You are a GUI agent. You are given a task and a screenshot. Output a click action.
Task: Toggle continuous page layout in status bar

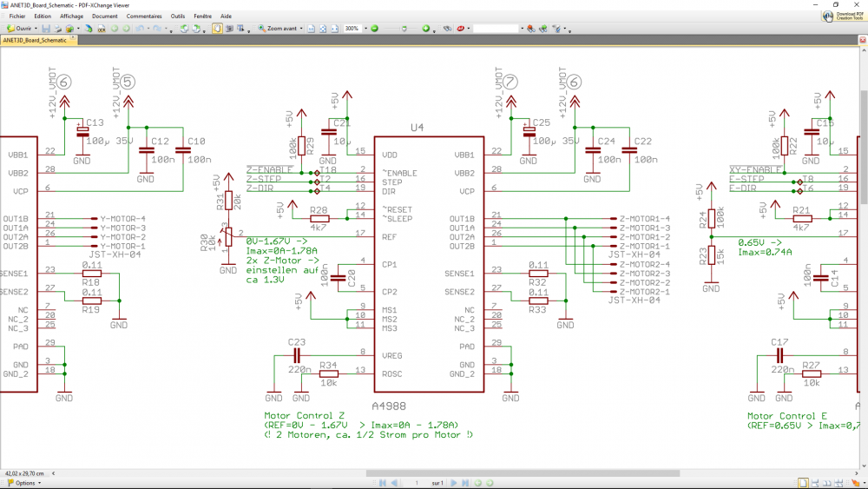[815, 483]
